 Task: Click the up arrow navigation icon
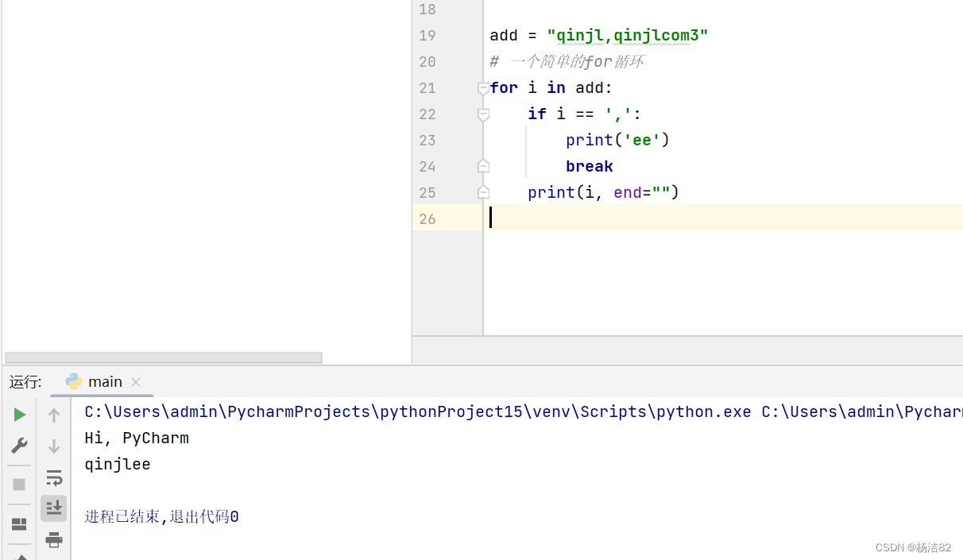[54, 414]
